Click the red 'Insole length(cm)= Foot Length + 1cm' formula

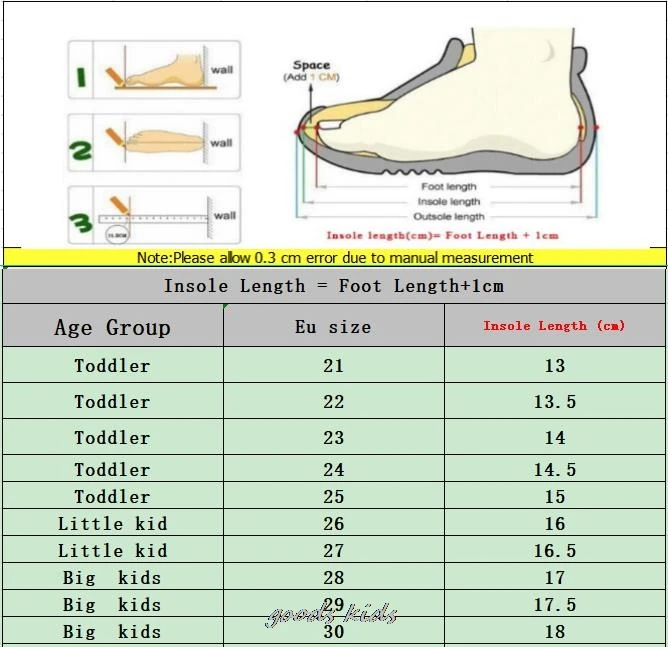pos(442,236)
